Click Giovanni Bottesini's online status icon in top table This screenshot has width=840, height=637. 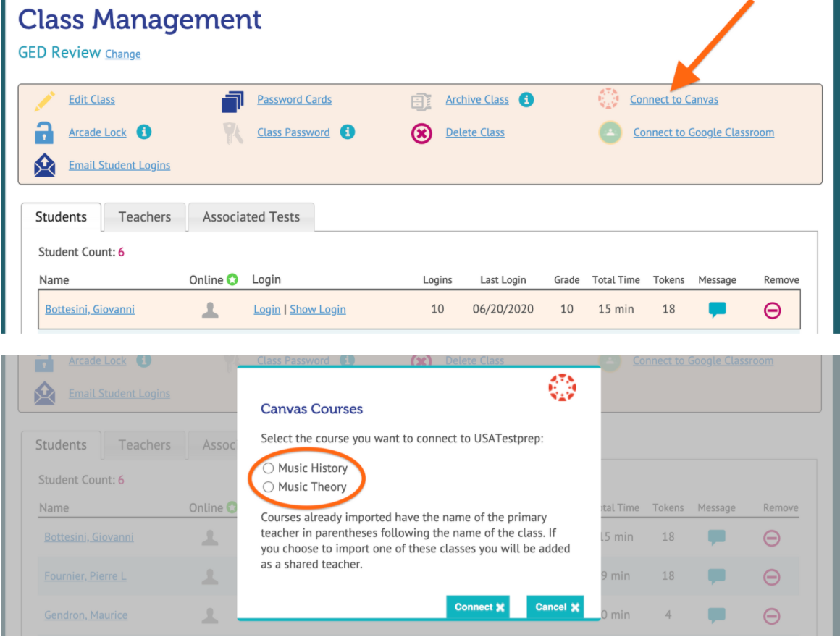[x=210, y=310]
